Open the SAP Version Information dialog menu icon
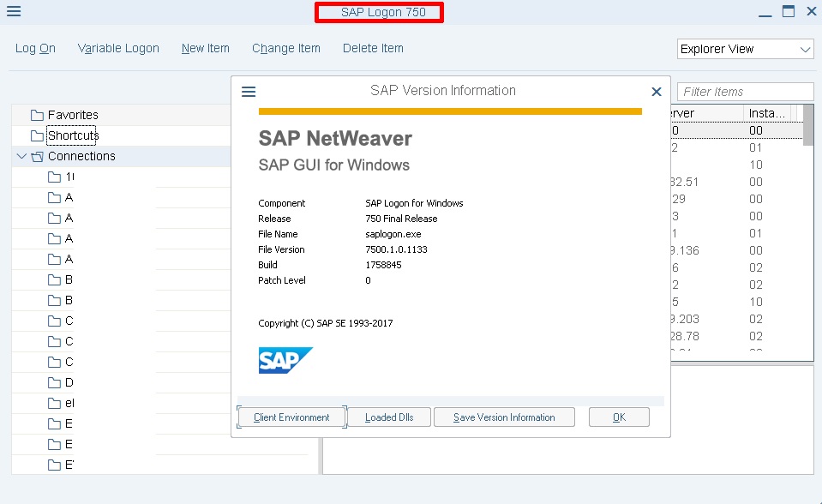 tap(249, 92)
